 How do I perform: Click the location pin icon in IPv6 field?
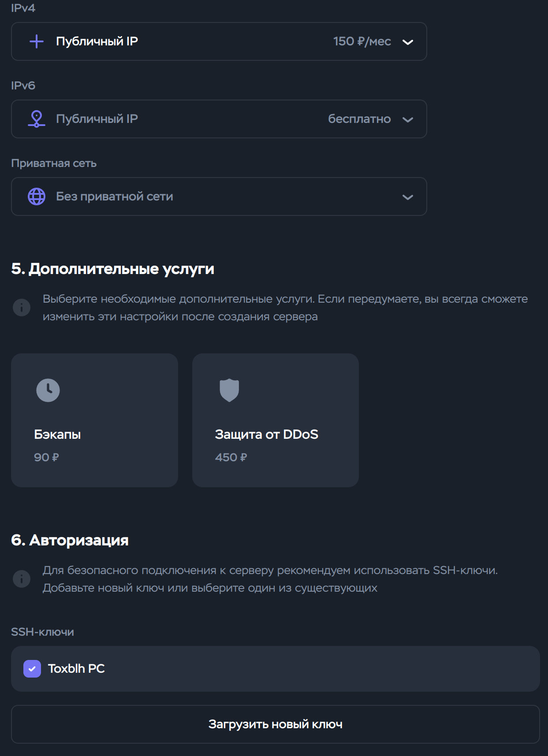point(37,119)
